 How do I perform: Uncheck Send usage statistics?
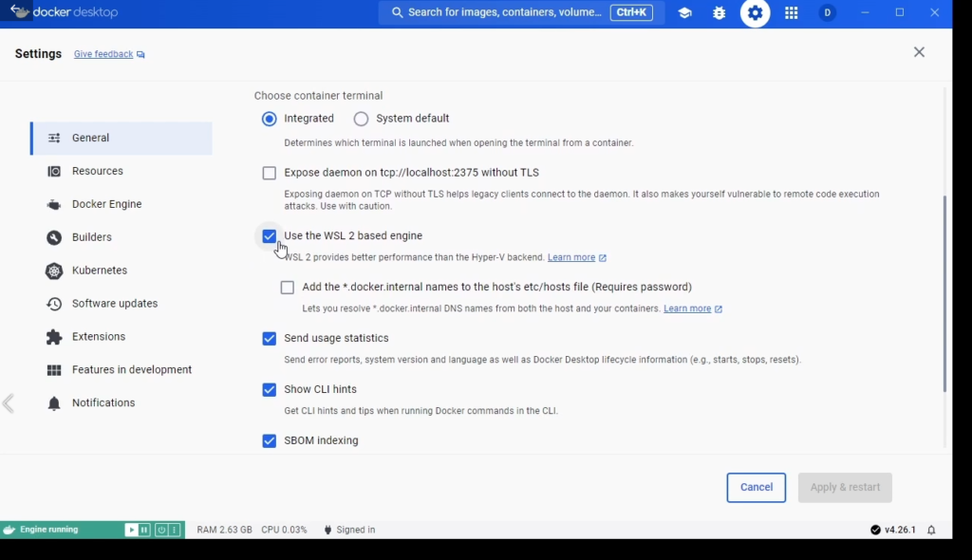tap(269, 338)
